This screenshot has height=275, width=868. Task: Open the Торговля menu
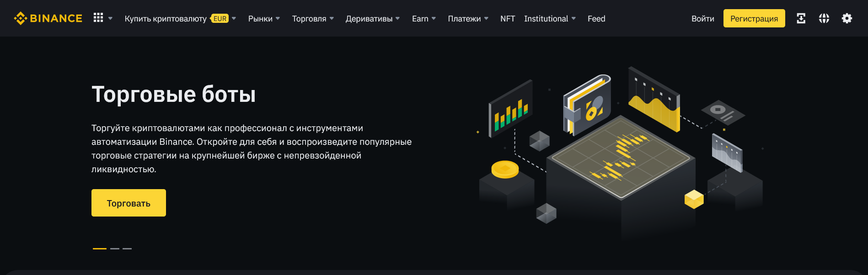309,19
